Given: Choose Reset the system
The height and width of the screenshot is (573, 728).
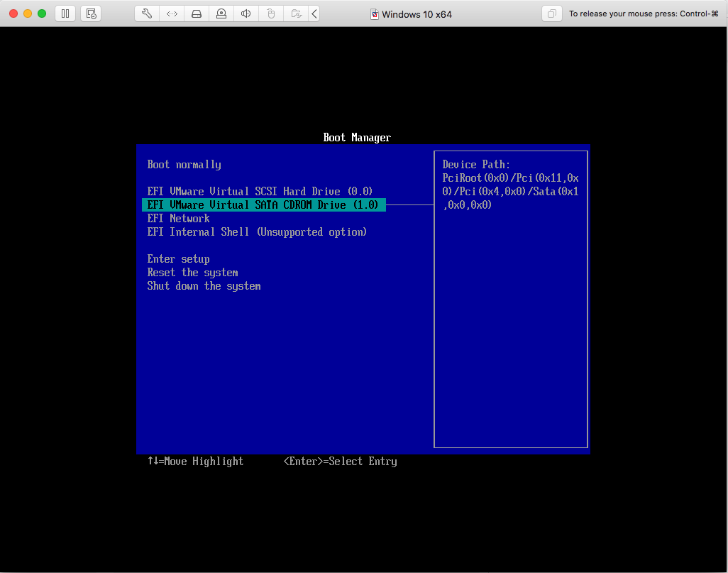Looking at the screenshot, I should pos(193,273).
